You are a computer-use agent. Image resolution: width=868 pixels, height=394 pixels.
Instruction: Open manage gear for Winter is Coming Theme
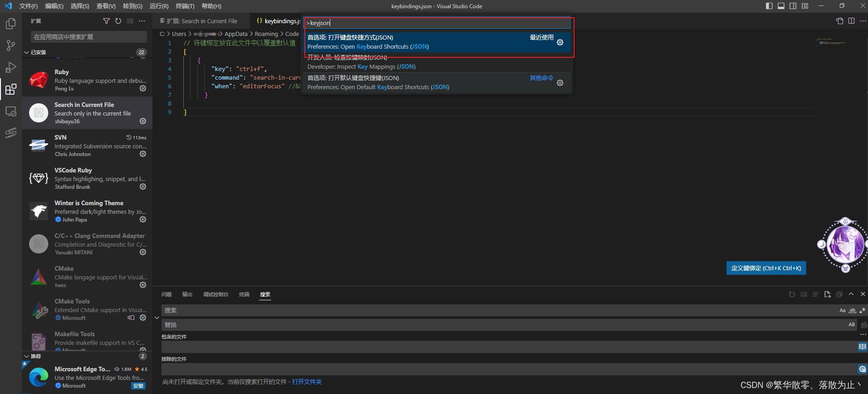point(143,219)
